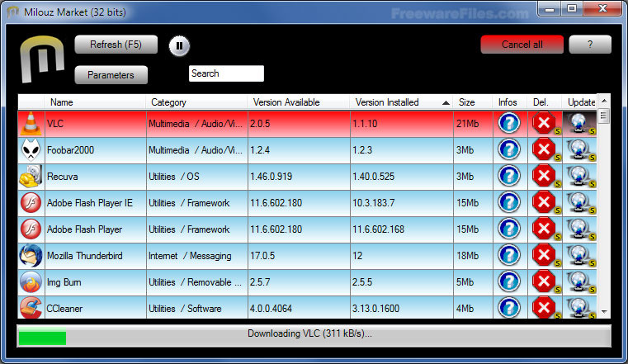
Task: Show info for Mozilla Thunderbird
Action: click(x=509, y=256)
